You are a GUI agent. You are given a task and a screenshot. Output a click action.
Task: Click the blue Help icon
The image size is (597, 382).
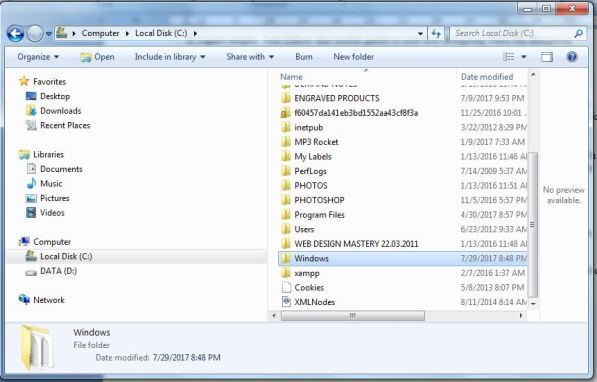pos(572,57)
